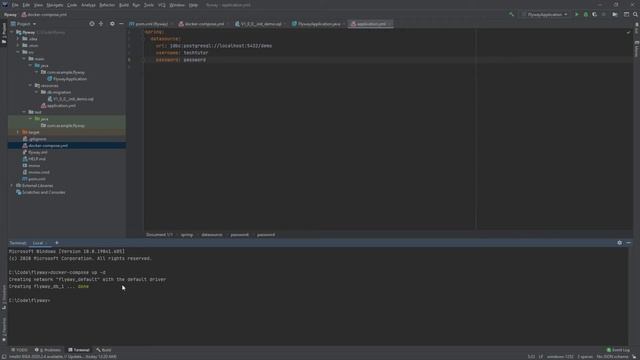
Task: Click the jdbc url line in the editor
Action: [214, 46]
